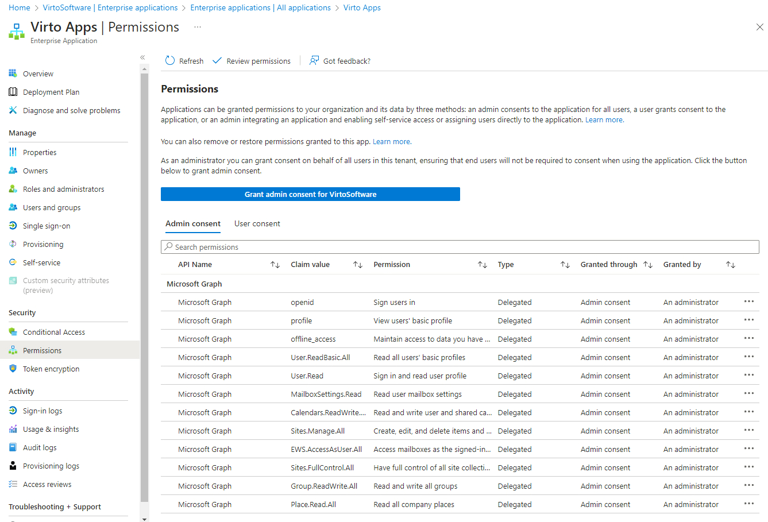The width and height of the screenshot is (768, 522).
Task: Switch to the User consent tab
Action: coord(257,224)
